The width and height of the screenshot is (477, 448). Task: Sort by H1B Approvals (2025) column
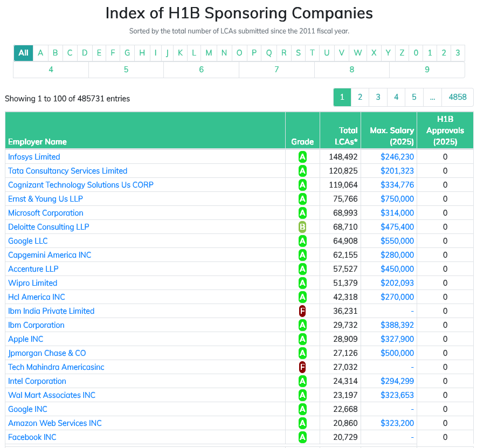pyautogui.click(x=445, y=130)
